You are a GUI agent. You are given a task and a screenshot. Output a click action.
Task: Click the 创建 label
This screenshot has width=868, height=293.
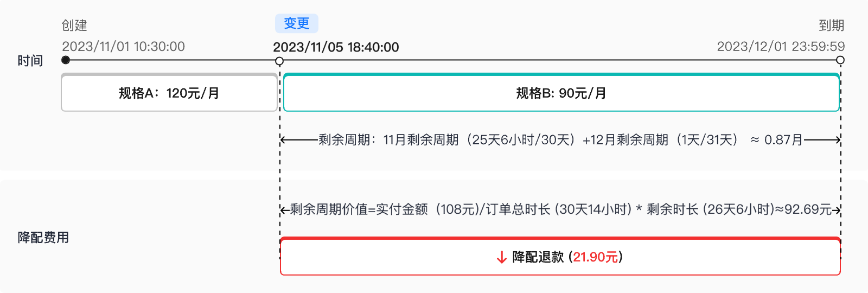click(74, 26)
